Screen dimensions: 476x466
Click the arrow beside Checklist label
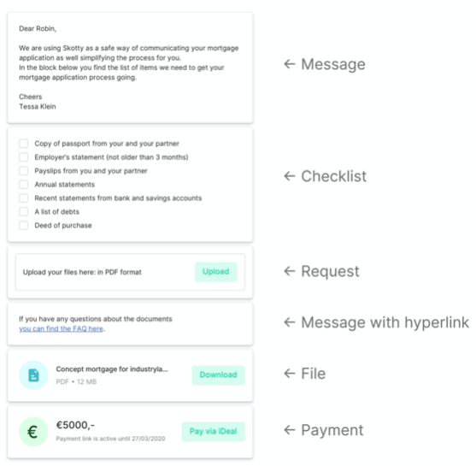290,176
